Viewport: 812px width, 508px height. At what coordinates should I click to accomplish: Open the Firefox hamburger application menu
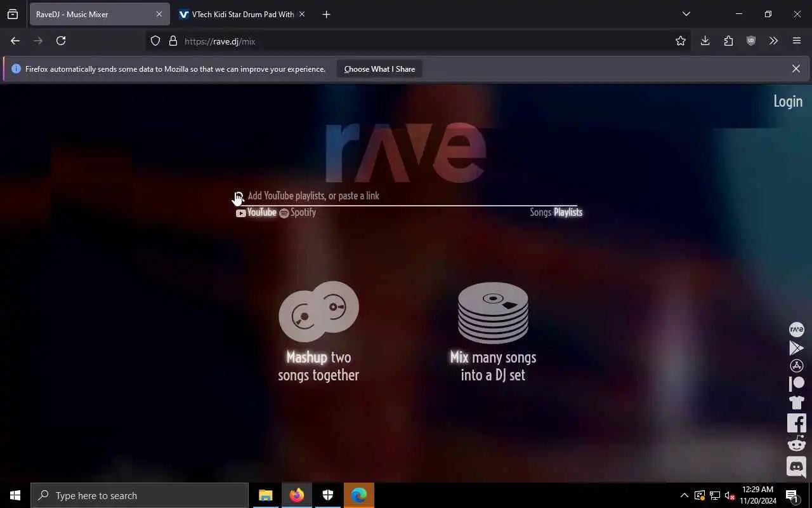(x=797, y=41)
